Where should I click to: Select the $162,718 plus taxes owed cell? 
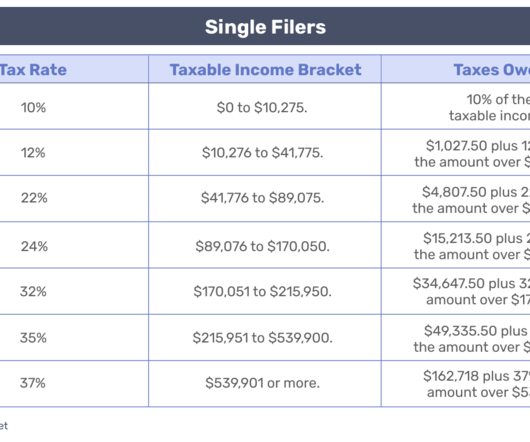456,384
